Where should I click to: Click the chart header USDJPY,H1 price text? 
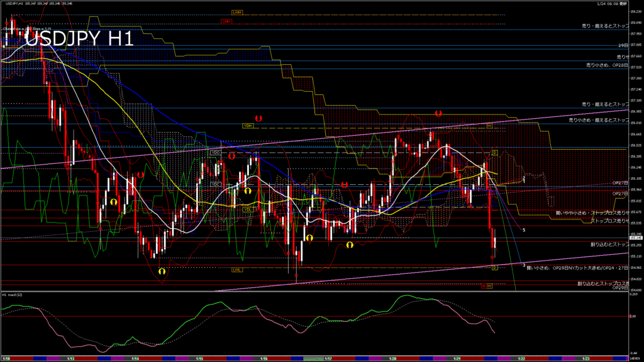pyautogui.click(x=39, y=3)
